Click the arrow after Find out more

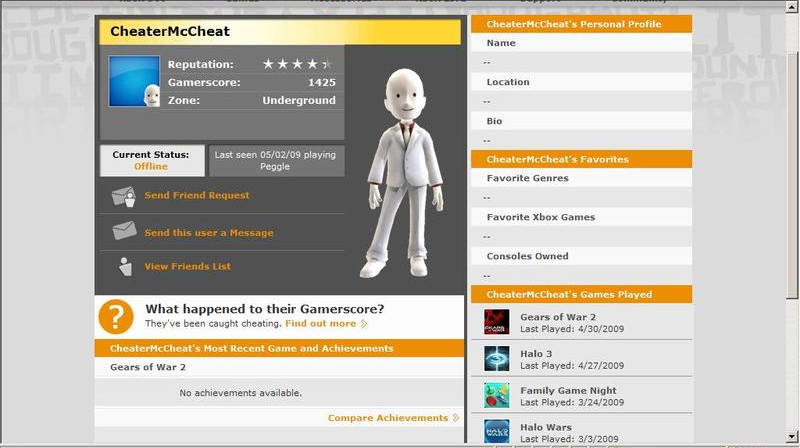[x=364, y=323]
